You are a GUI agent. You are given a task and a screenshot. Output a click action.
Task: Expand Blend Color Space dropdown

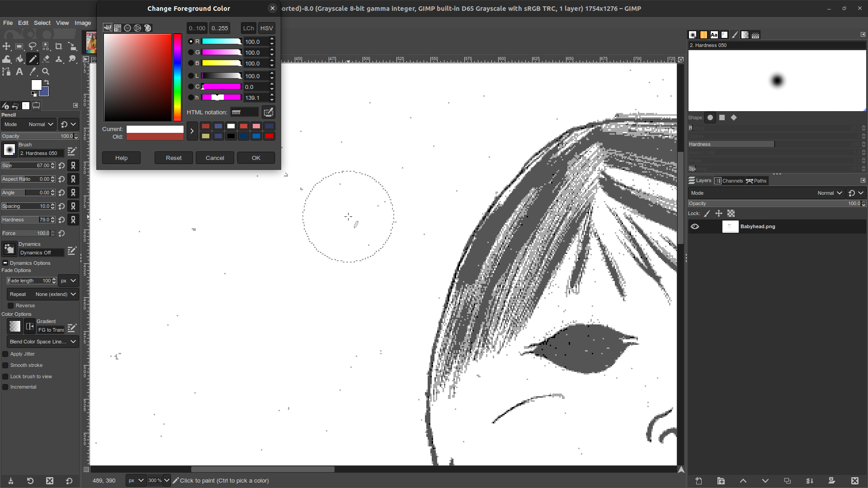pyautogui.click(x=73, y=341)
